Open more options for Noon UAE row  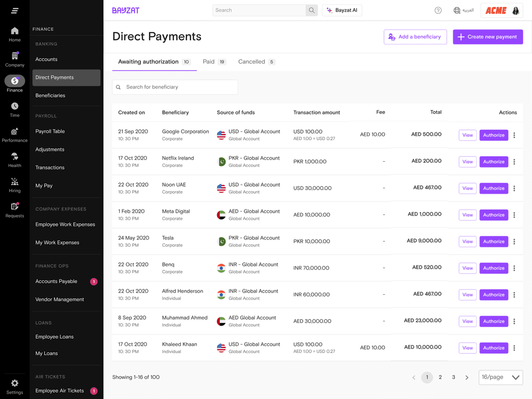[514, 188]
